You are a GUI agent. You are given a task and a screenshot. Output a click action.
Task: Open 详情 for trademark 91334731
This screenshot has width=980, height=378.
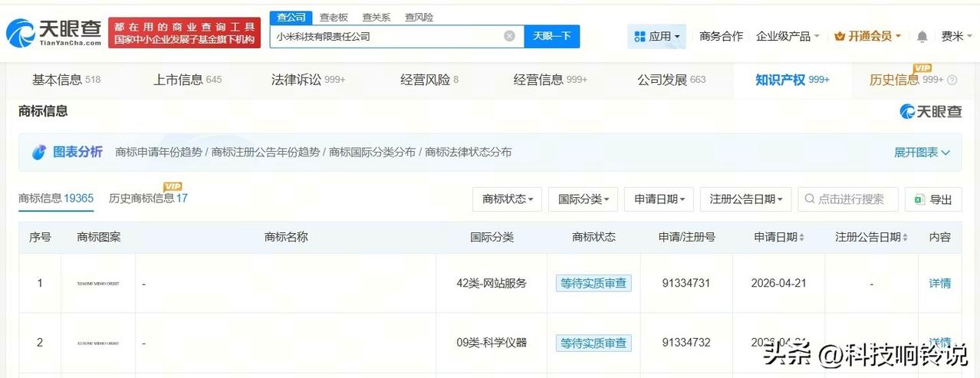pos(939,283)
